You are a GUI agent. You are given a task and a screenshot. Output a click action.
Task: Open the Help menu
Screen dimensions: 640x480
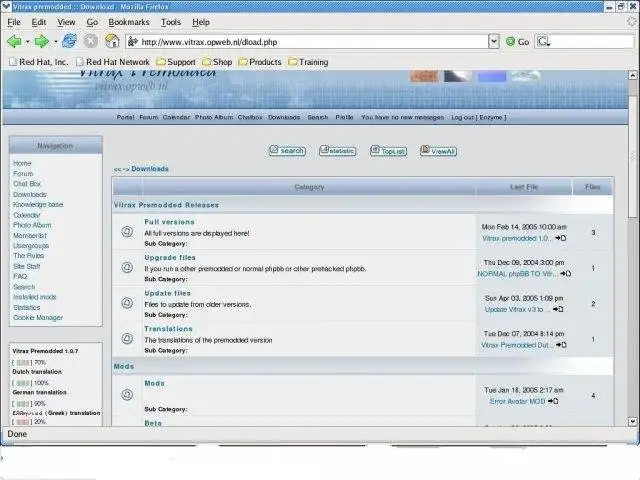[x=201, y=22]
